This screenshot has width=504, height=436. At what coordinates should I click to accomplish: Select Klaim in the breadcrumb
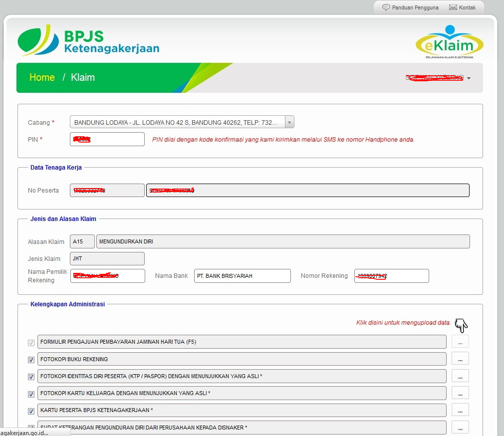point(83,77)
